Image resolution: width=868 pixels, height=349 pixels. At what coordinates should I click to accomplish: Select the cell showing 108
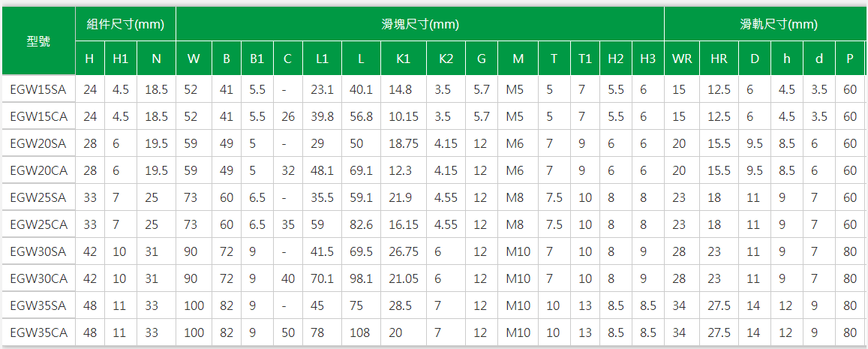(x=361, y=332)
